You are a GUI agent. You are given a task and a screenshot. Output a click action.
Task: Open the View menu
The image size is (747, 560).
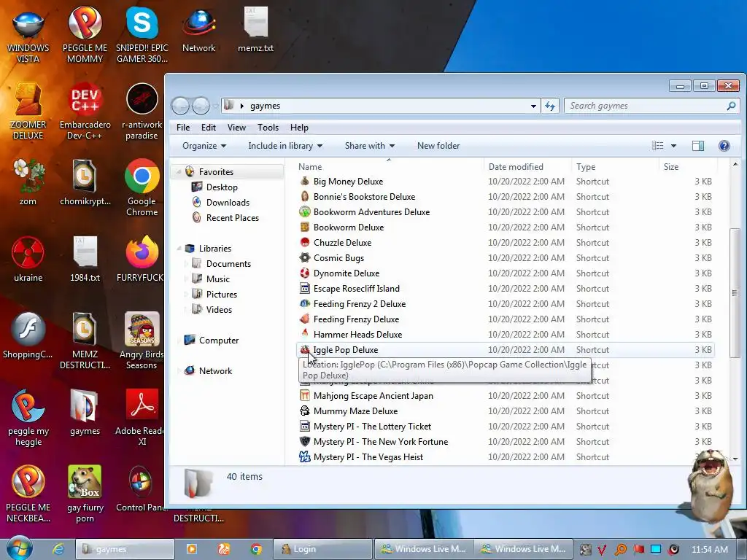236,128
